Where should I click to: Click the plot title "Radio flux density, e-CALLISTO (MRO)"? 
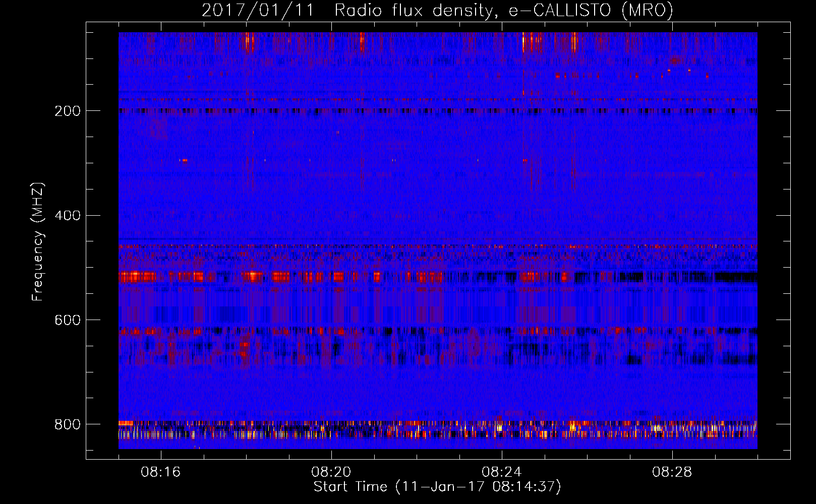pos(503,11)
